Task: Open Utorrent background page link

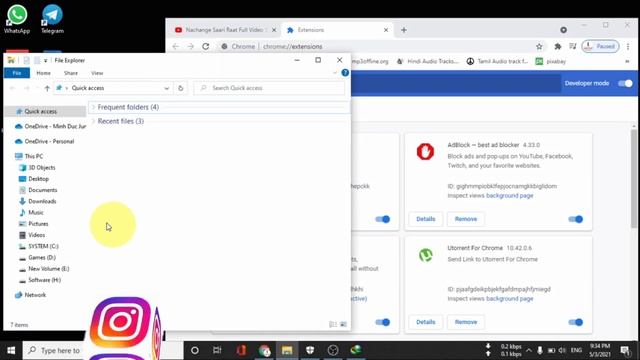Action: (x=509, y=299)
